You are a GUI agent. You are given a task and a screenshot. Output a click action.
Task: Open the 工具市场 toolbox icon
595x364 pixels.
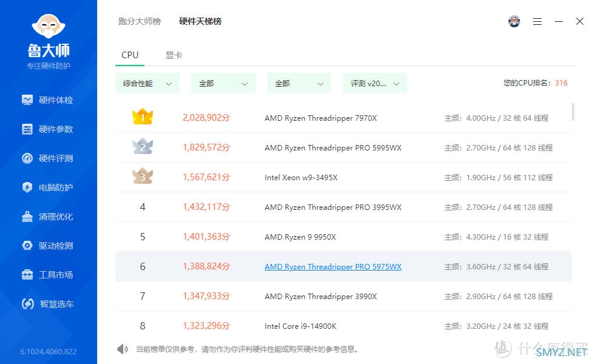pyautogui.click(x=27, y=274)
